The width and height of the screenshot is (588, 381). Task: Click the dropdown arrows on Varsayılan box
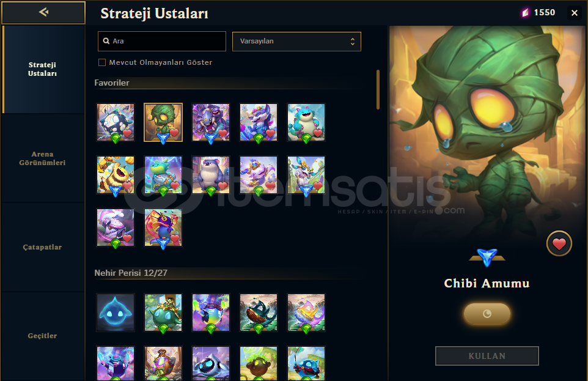353,42
